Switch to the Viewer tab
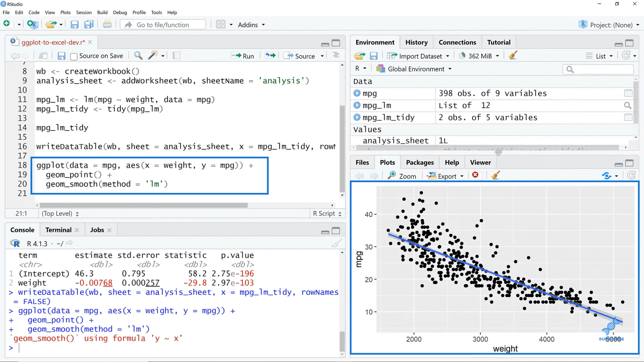 (x=480, y=162)
